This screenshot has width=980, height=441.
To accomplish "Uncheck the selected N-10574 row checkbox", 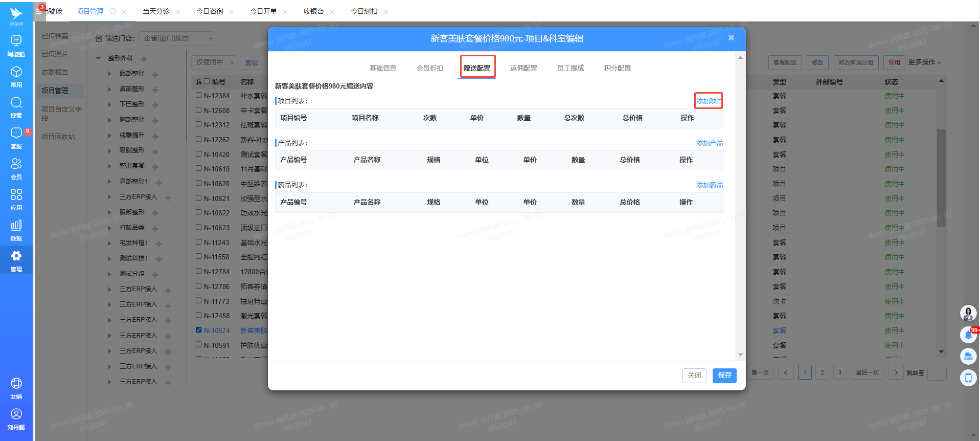I will click(x=199, y=330).
